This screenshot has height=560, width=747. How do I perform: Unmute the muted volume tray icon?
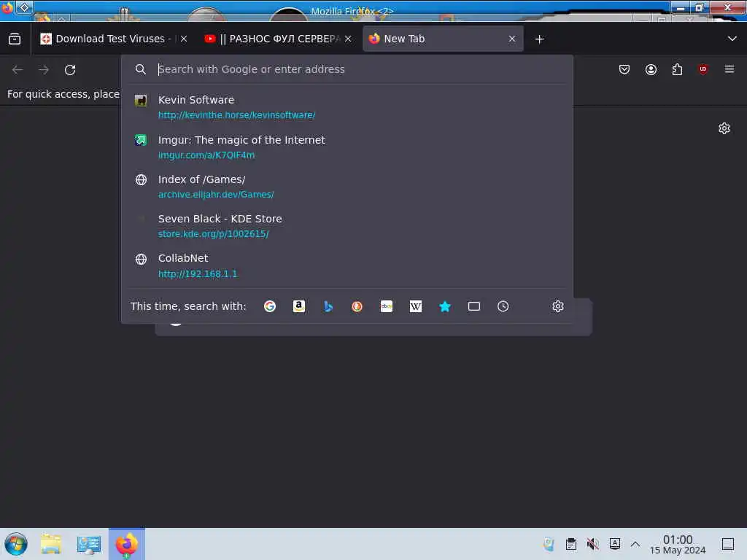coord(592,544)
